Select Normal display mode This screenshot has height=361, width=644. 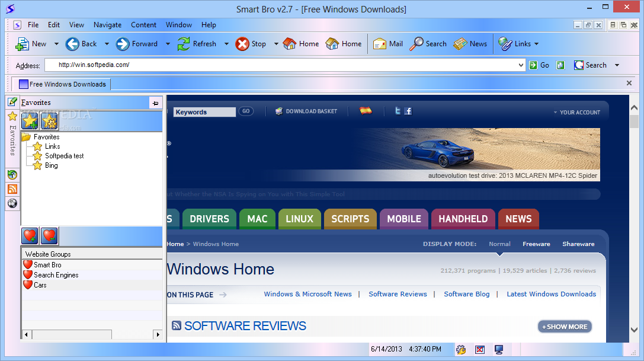click(x=499, y=244)
